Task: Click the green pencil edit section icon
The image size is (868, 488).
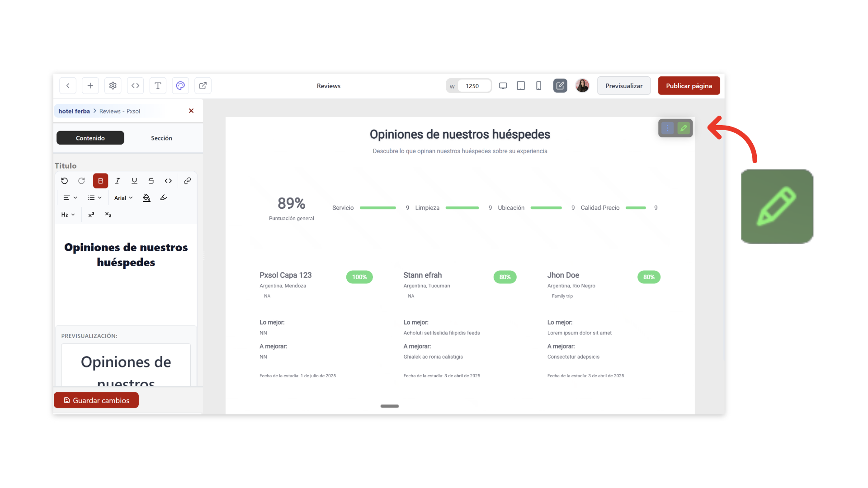Action: pos(684,128)
